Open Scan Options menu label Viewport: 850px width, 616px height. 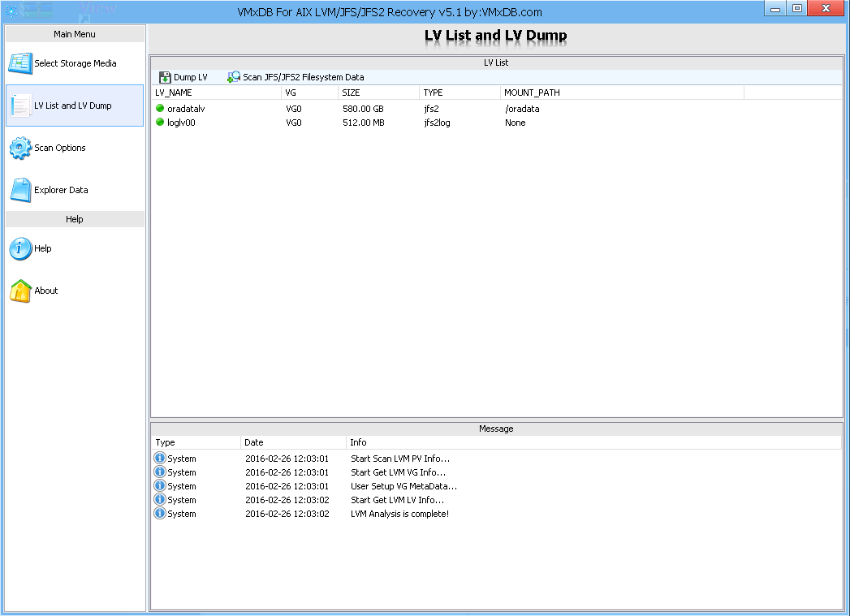pos(59,148)
